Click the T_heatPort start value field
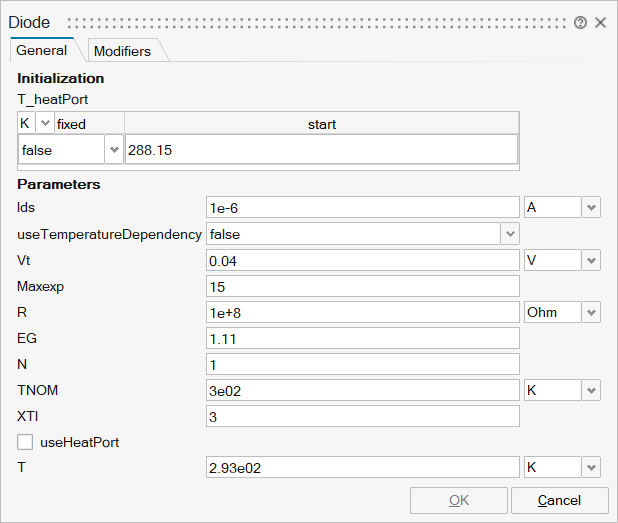This screenshot has width=618, height=523. [x=320, y=150]
